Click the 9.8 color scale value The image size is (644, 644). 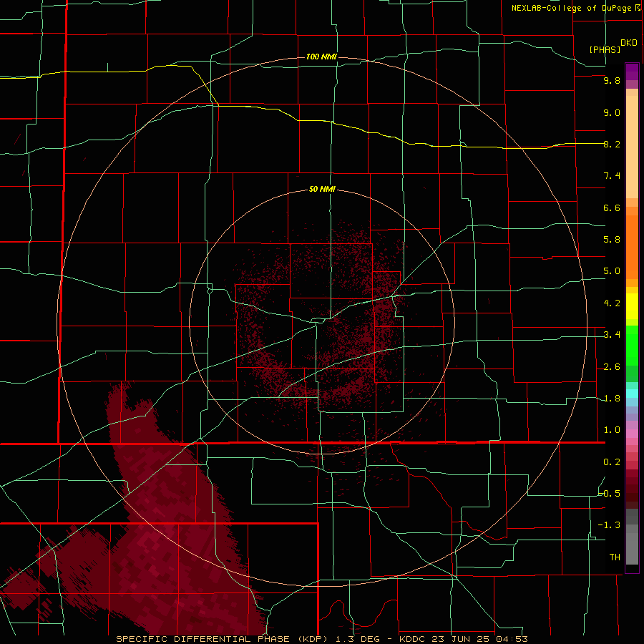click(612, 80)
